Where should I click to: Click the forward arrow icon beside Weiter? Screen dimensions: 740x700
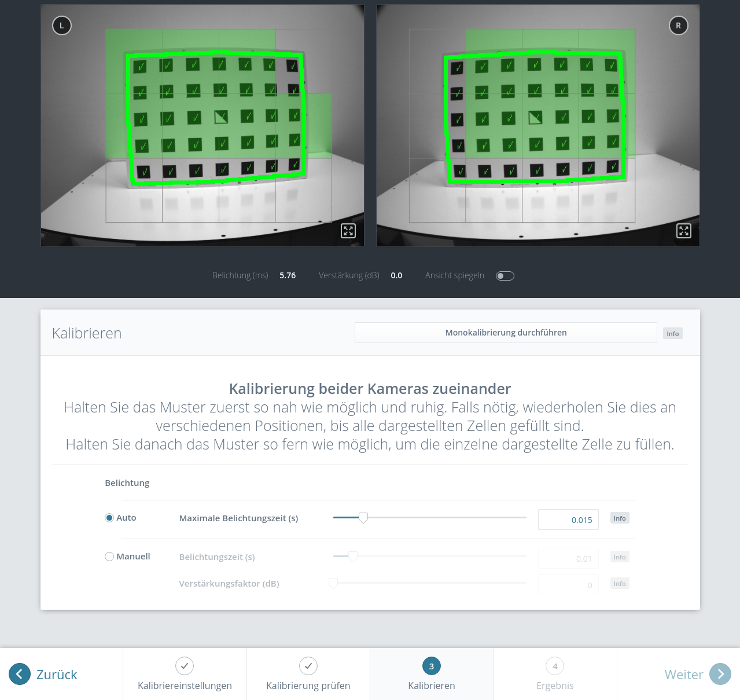click(x=720, y=674)
